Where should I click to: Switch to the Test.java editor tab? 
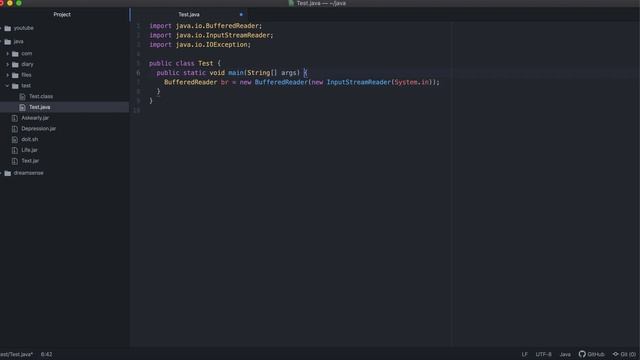click(x=189, y=15)
